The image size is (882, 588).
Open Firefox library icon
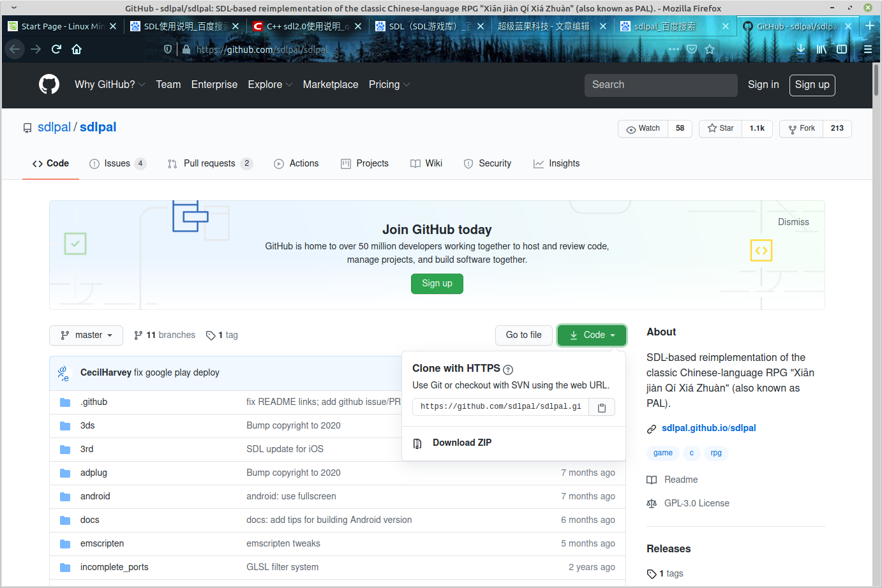(x=821, y=49)
